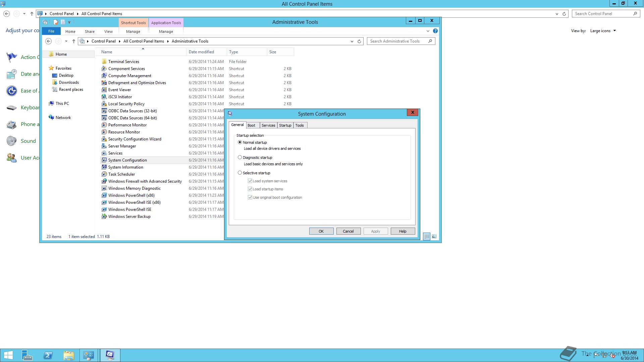
Task: Open the View by Large icons dropdown
Action: pyautogui.click(x=603, y=31)
